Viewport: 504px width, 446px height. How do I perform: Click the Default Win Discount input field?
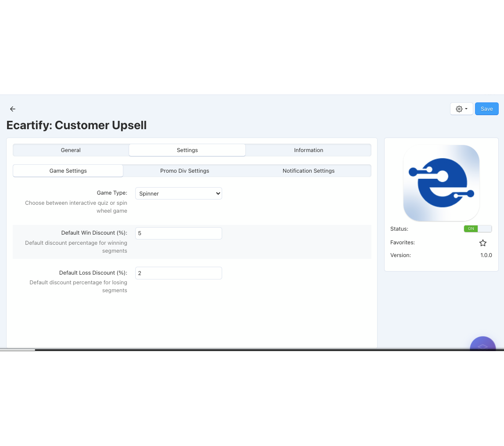[178, 233]
